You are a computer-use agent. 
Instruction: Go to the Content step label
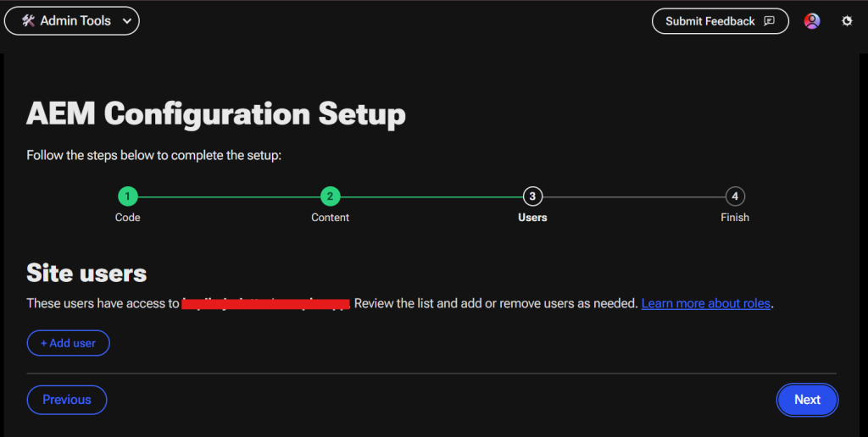coord(330,218)
